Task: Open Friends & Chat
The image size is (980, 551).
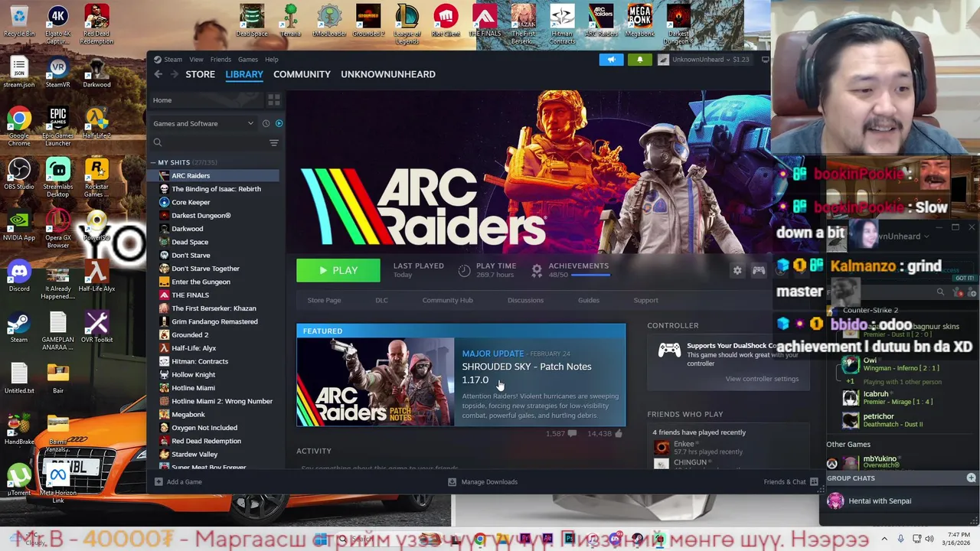Action: 790,482
